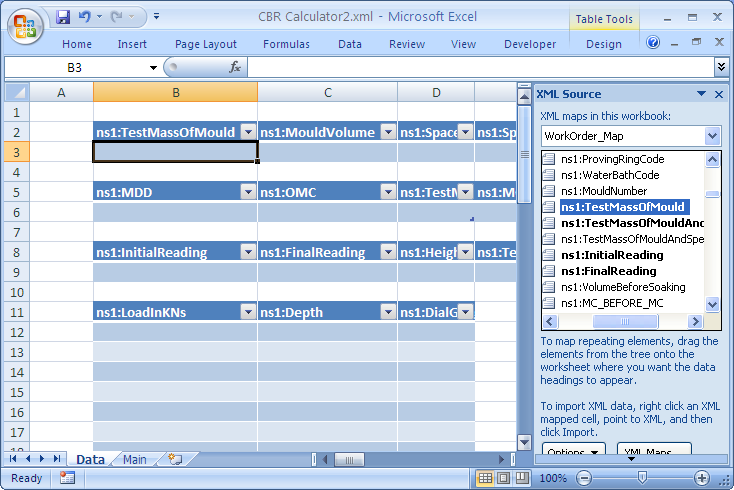Select cell B6 under ns1:MDD

point(175,212)
